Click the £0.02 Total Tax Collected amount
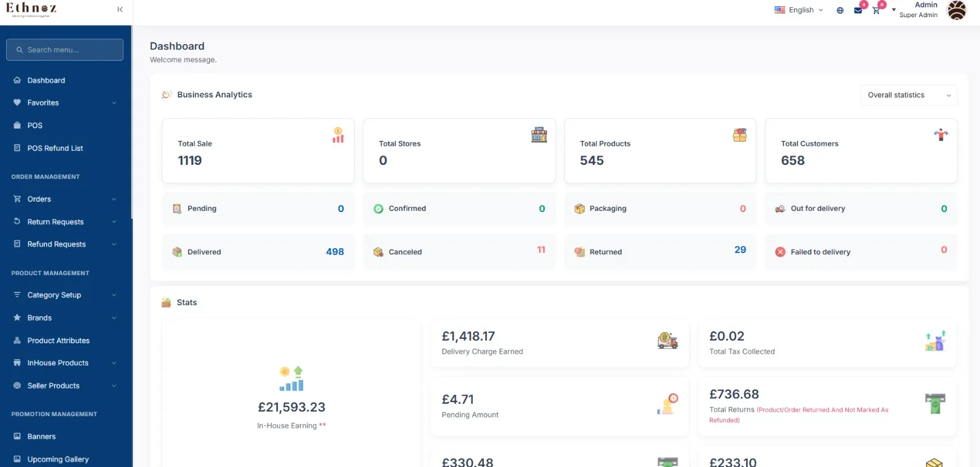The width and height of the screenshot is (980, 467). coord(726,336)
